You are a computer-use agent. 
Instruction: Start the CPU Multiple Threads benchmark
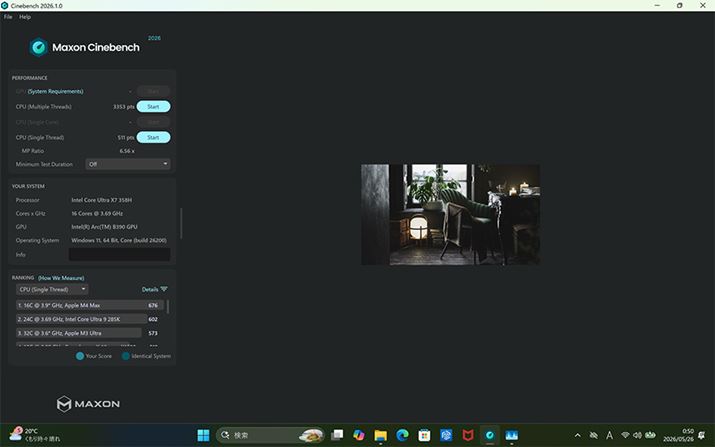point(153,106)
